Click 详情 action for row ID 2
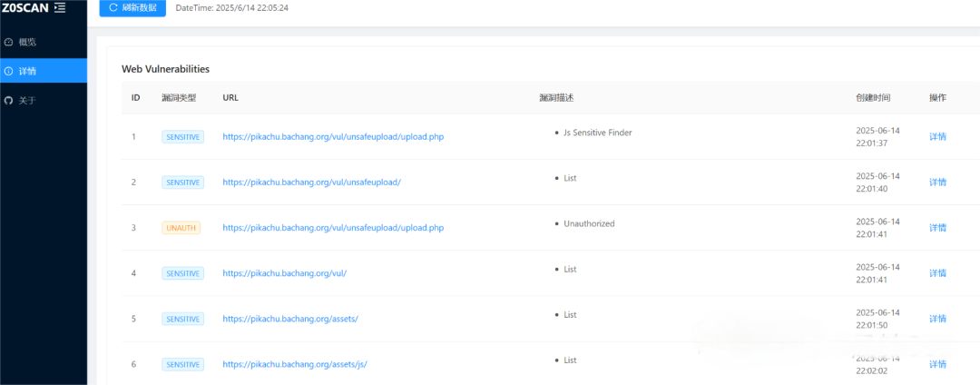This screenshot has width=980, height=385. [x=937, y=182]
